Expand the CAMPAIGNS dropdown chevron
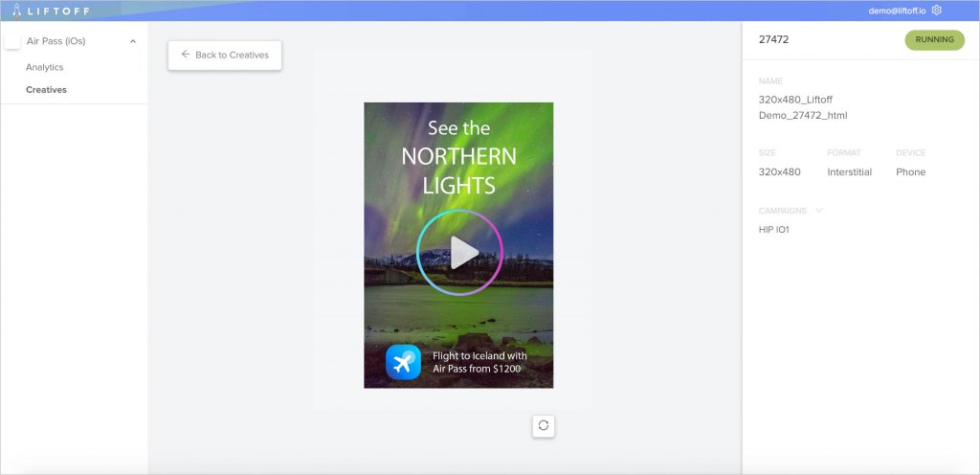 [819, 211]
